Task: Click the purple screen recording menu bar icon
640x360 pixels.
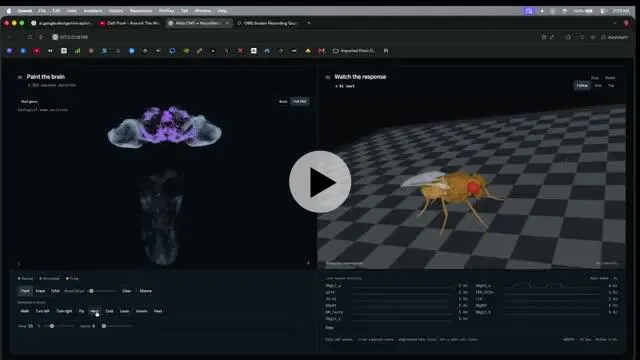Action: tap(529, 11)
